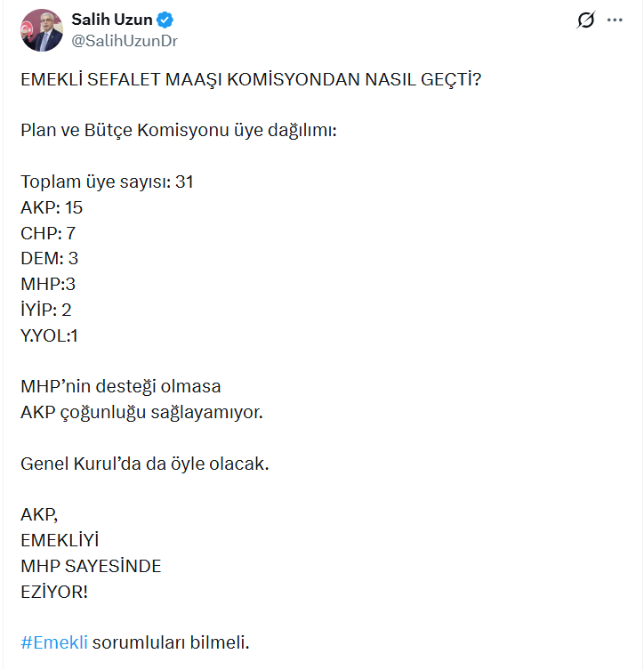
Task: Click the "Y.YOL:1" line
Action: point(50,335)
